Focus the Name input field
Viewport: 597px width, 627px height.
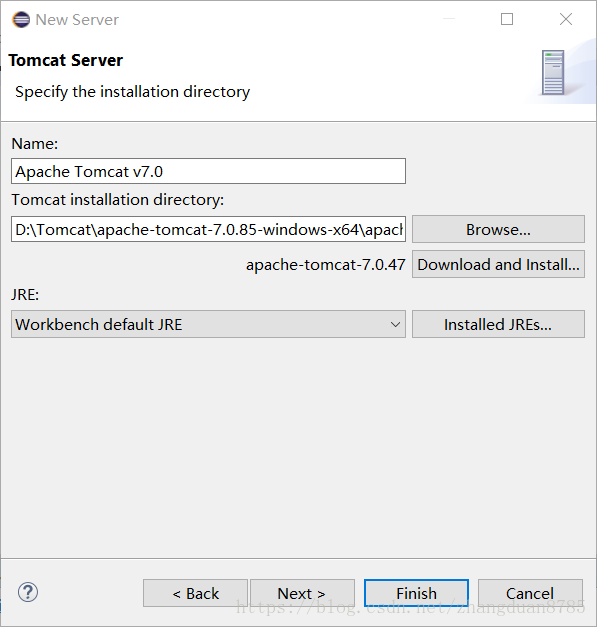[x=208, y=172]
